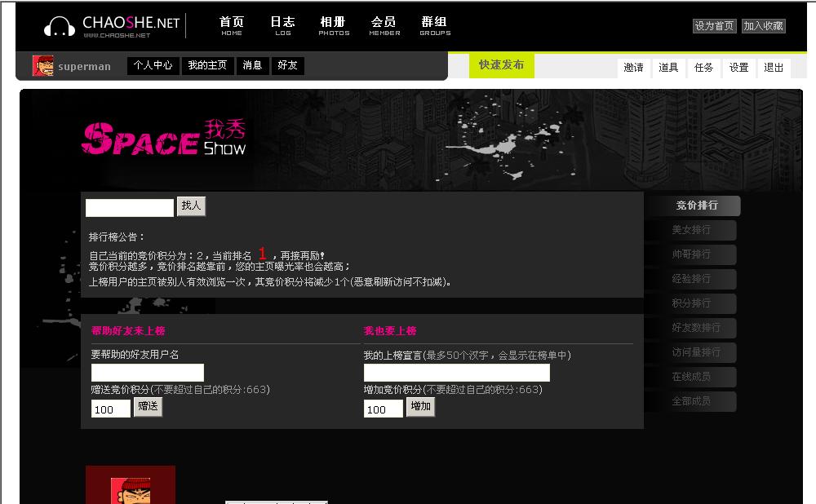Click 退出 to log out
The image size is (816, 504).
[x=774, y=68]
